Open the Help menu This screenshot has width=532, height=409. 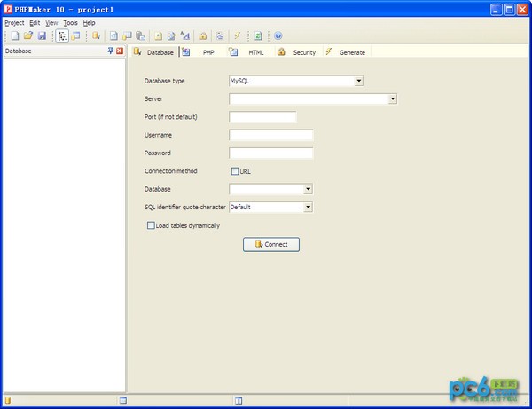pos(90,23)
